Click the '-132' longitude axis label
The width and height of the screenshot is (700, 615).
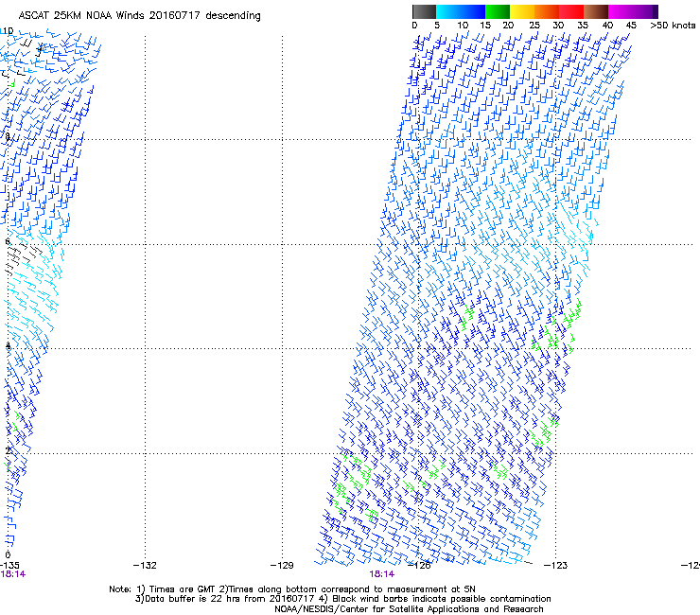tap(145, 566)
